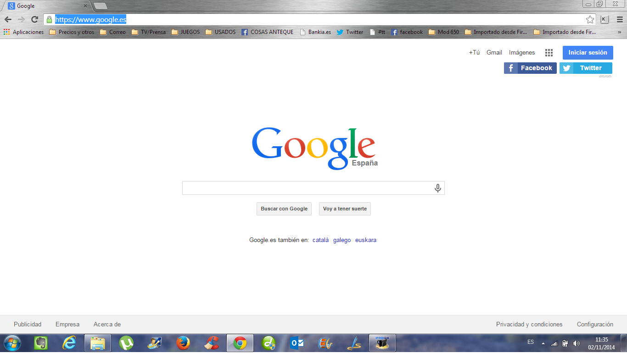627x364 pixels.
Task: Open a new tab next to Google tab
Action: tap(100, 6)
